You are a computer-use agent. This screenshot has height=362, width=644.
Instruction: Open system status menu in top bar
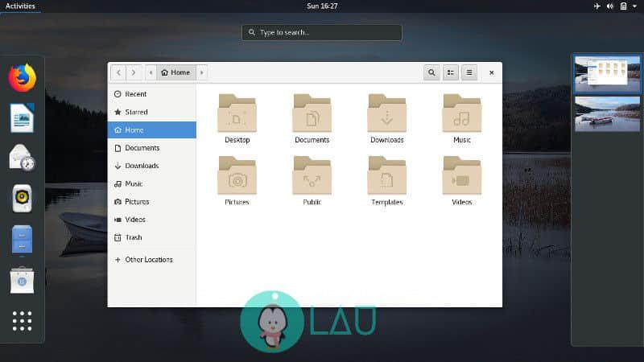pos(616,6)
